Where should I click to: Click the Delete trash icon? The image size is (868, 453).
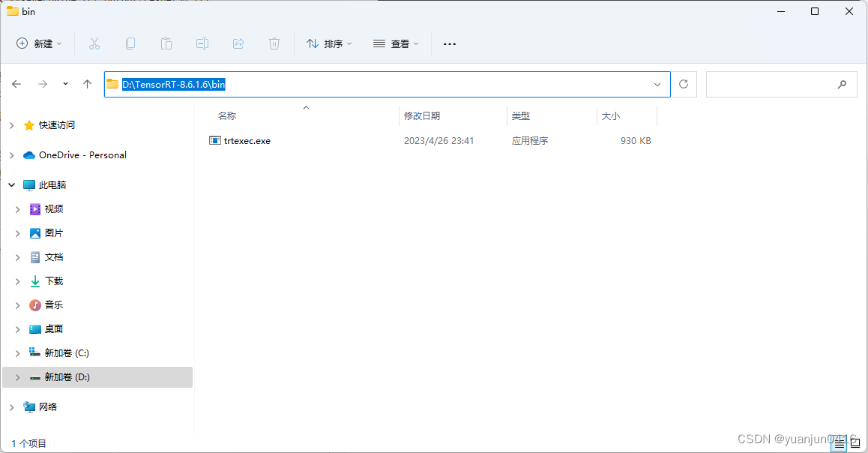click(274, 43)
